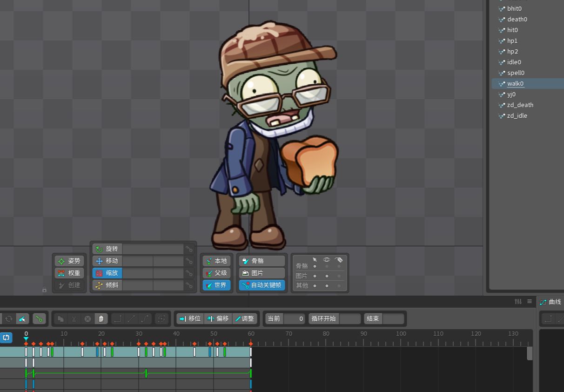Key the rotation with the 旋转 row key icon

pyautogui.click(x=189, y=249)
